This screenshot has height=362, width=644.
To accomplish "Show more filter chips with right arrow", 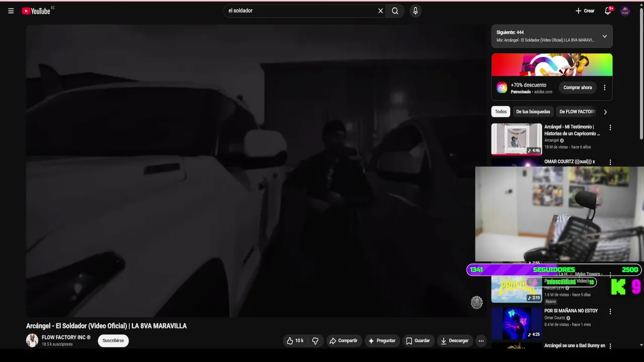I will pyautogui.click(x=605, y=112).
